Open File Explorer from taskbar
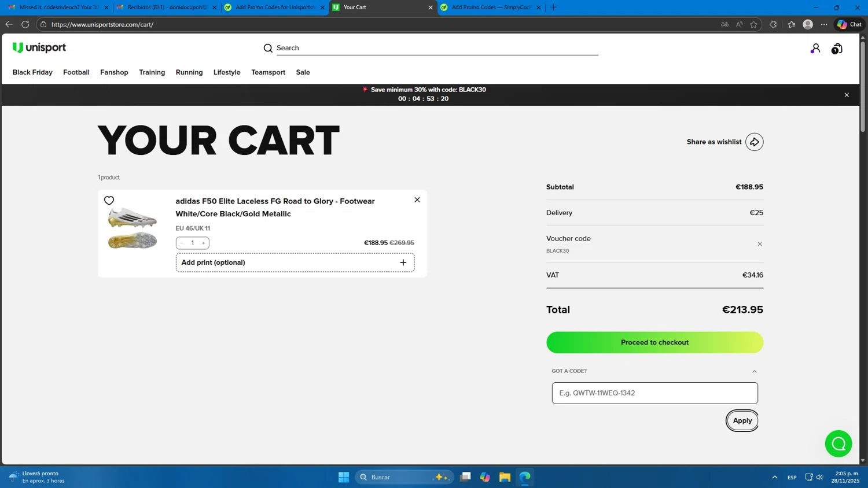The height and width of the screenshot is (488, 868). click(x=505, y=477)
